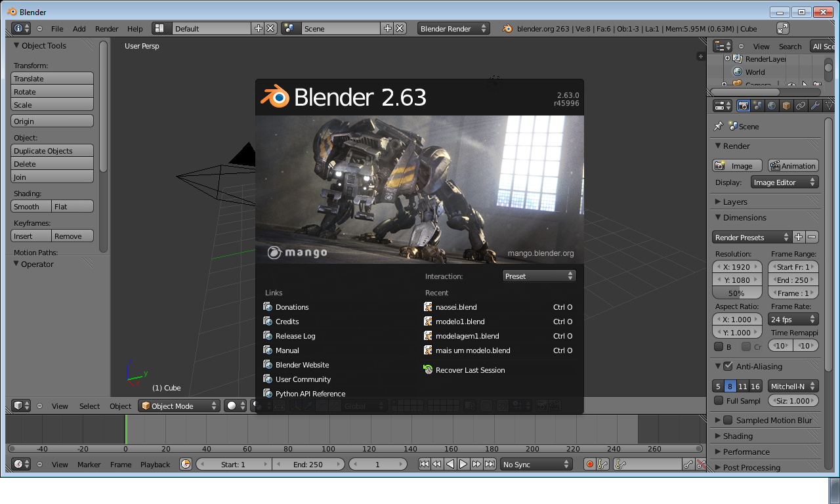
Task: Click the Scene properties icon
Action: point(757,105)
